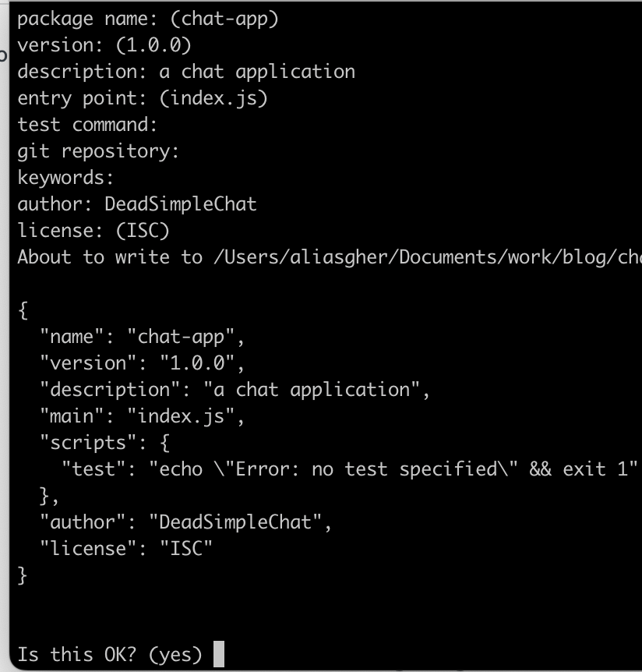Screen dimensions: 642x672
Task: Click the 'license: (ISC)' prompt line
Action: (93, 231)
